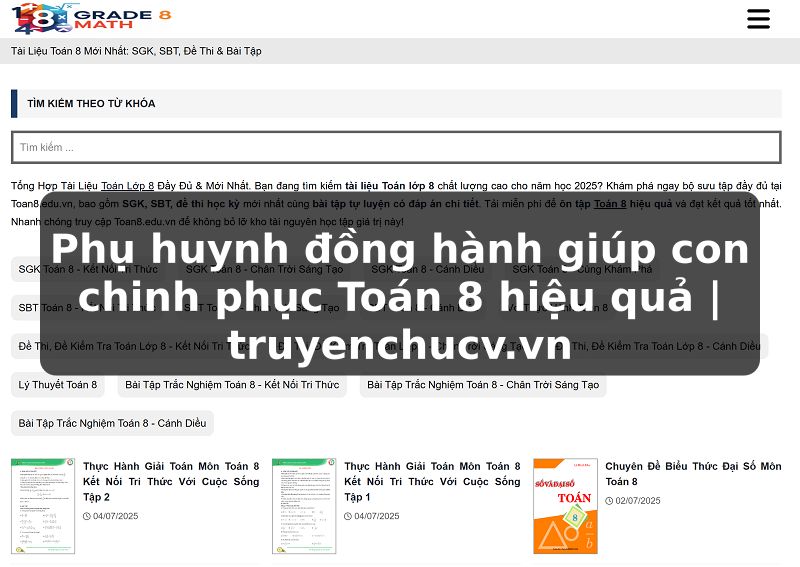Click breadcrumb "Tài Liệu Toán 8 Mới Nhất: SGK, SBT, Đề Thi & Bài Tập"
This screenshot has height=567, width=800.
tap(136, 51)
